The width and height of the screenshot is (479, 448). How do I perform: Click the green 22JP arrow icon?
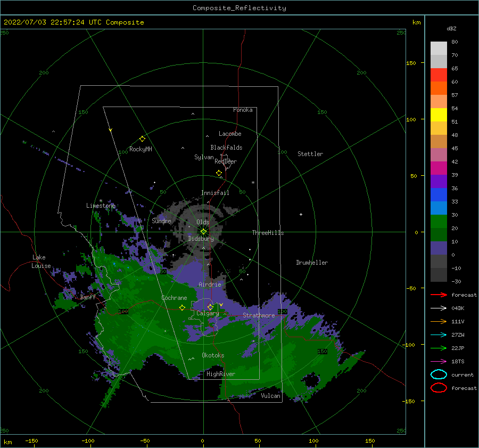coord(439,348)
